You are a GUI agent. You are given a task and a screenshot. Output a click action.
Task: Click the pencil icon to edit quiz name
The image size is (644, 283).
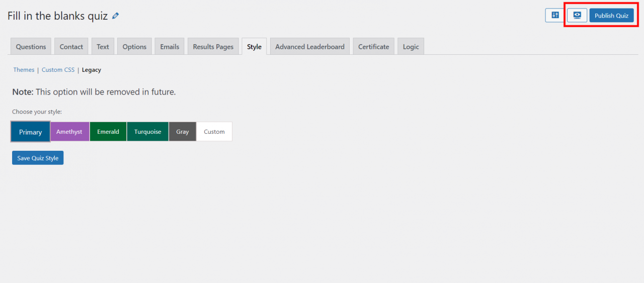tap(116, 16)
